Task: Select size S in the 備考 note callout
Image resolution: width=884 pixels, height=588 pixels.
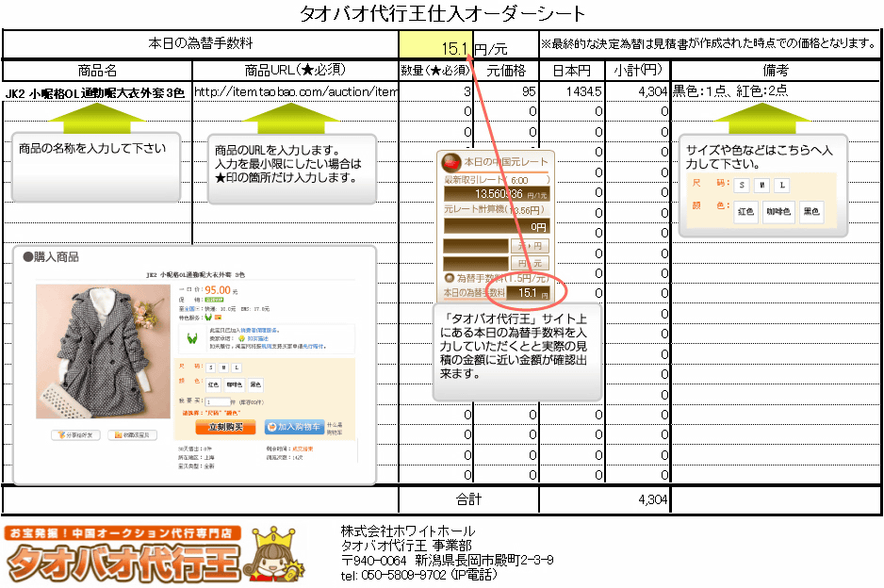Action: click(x=742, y=185)
